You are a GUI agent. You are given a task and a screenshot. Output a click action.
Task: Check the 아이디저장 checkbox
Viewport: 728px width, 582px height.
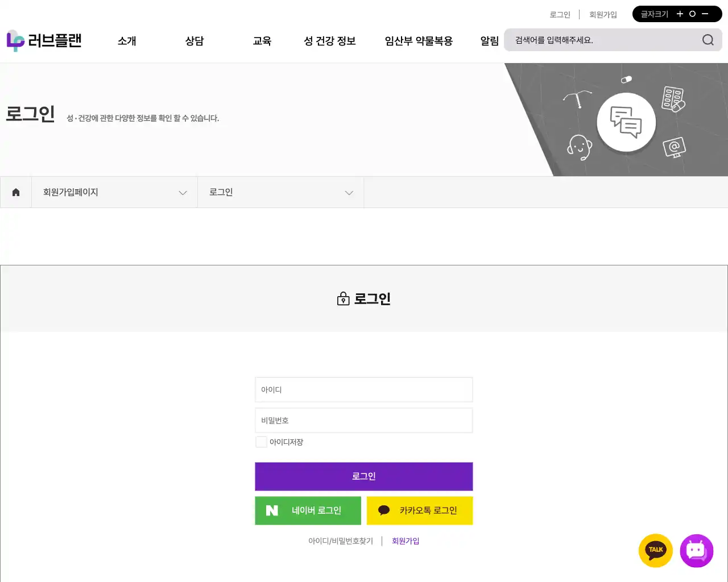click(x=261, y=442)
